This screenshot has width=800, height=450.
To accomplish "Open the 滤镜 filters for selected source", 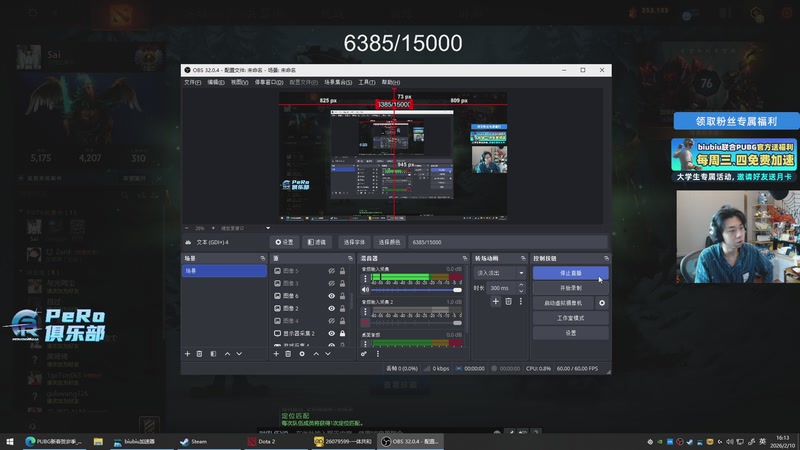I will click(x=317, y=242).
